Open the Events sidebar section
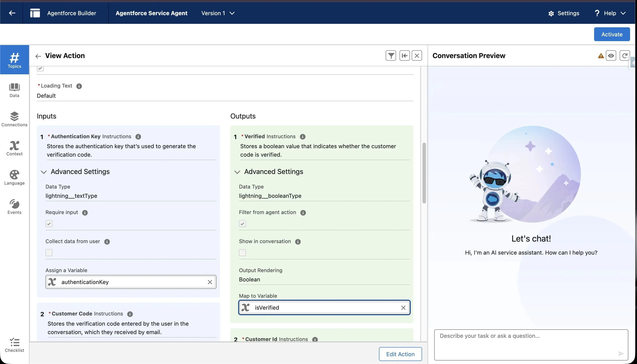This screenshot has width=637, height=364. 14,206
